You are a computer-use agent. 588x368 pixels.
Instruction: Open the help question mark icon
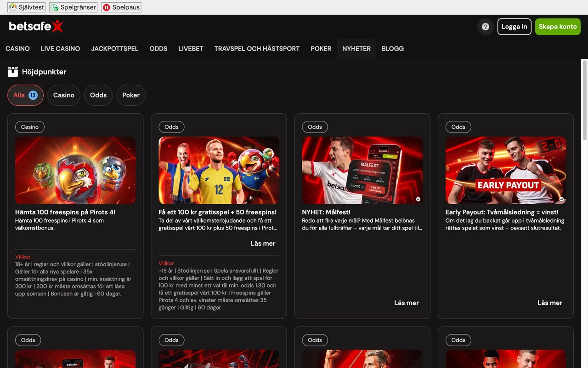pos(486,27)
